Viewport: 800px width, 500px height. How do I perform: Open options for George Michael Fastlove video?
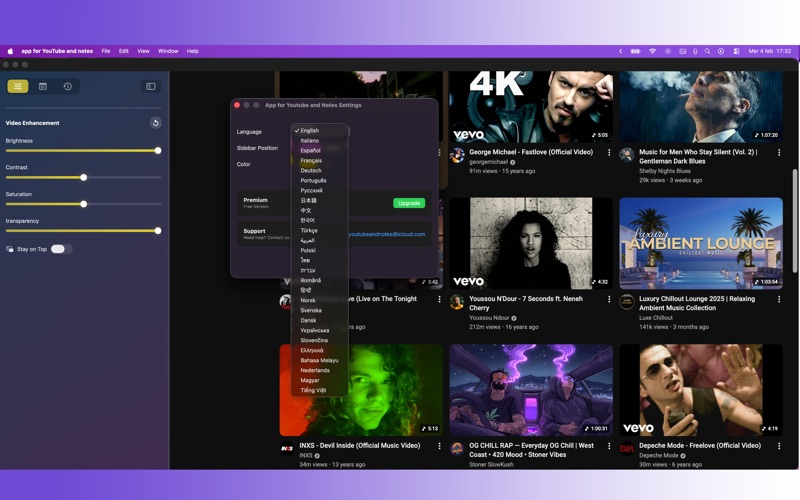point(609,153)
